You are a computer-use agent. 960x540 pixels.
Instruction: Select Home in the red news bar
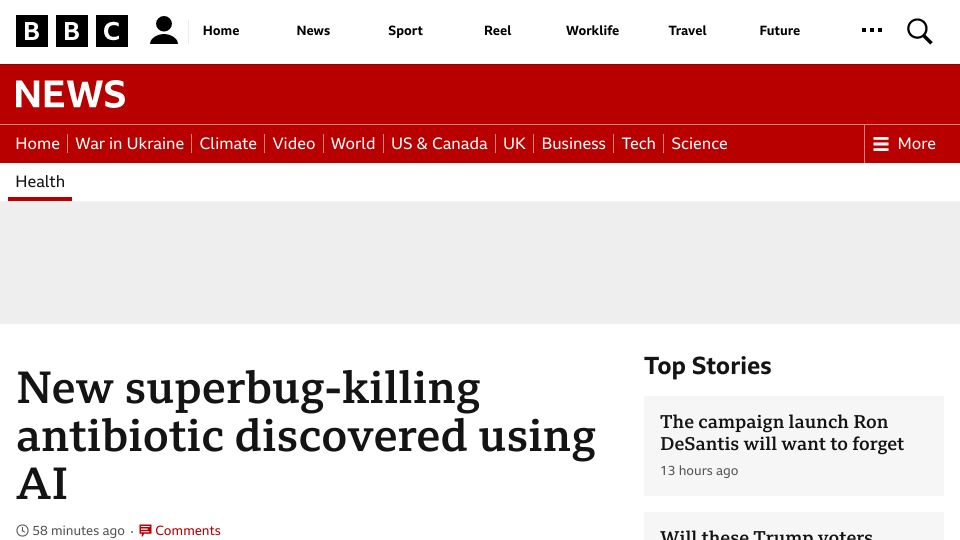click(x=37, y=143)
